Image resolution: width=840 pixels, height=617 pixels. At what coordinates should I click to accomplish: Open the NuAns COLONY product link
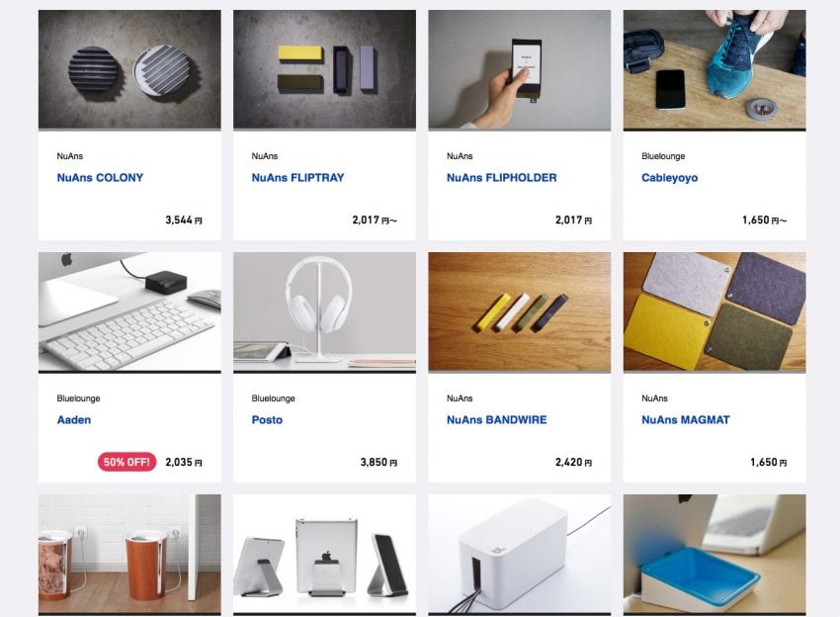pos(100,177)
